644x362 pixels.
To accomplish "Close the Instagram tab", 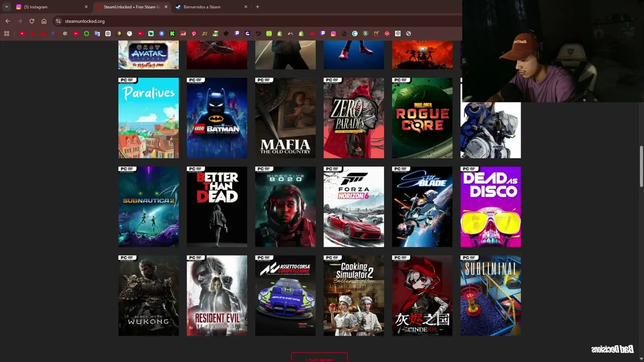I will tap(86, 7).
